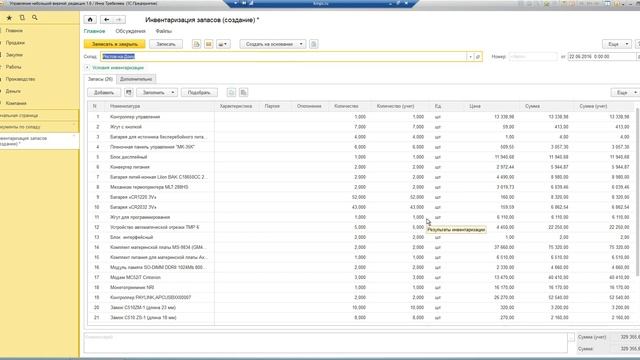Switch to the Дополнительно tab
The width and height of the screenshot is (640, 360).
click(136, 79)
